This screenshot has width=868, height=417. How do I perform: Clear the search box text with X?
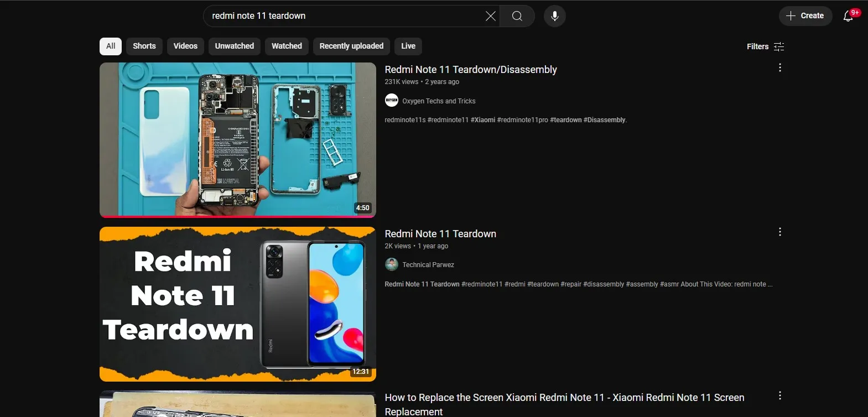490,16
